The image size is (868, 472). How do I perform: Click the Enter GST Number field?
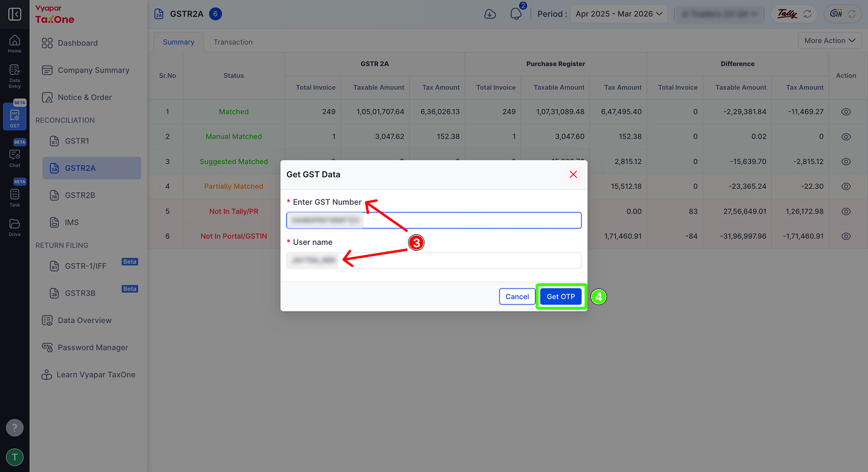(x=434, y=221)
